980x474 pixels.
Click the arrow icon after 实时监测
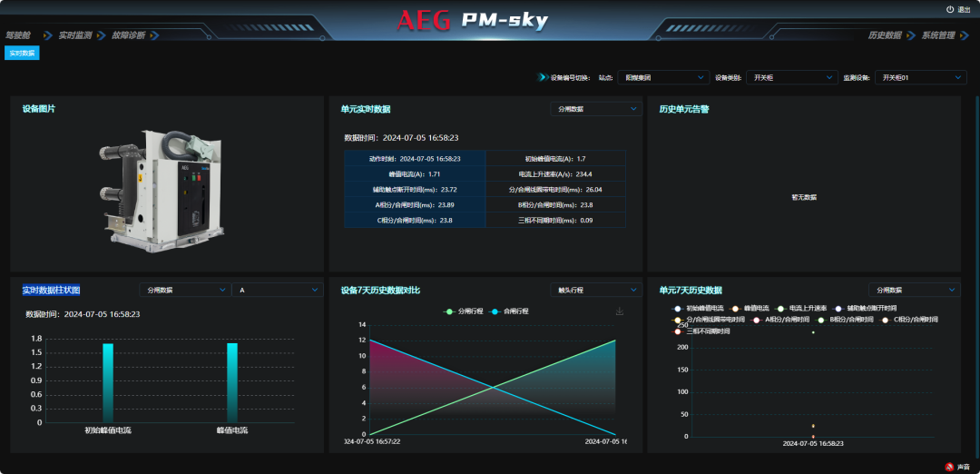(101, 35)
